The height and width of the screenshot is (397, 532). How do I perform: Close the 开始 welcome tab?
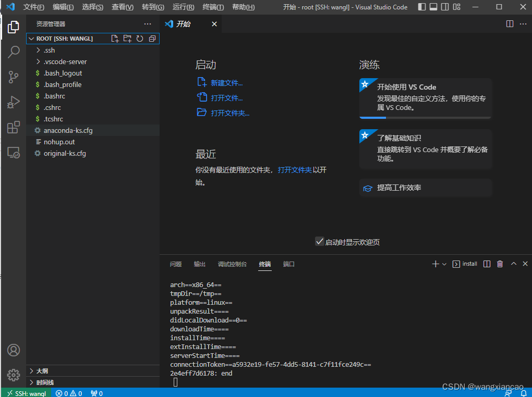point(214,24)
